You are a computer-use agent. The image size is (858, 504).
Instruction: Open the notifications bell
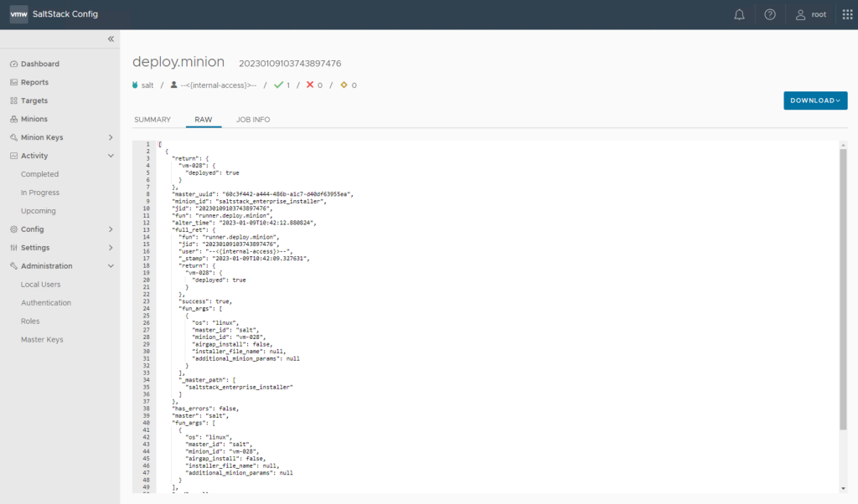tap(739, 15)
